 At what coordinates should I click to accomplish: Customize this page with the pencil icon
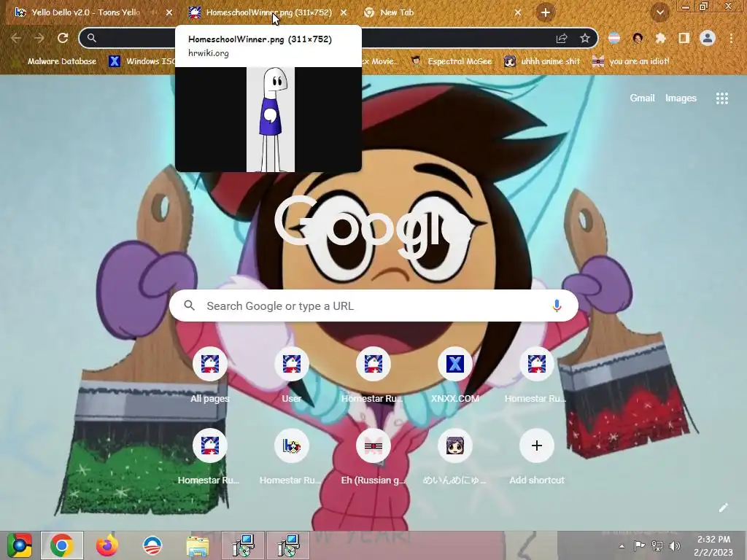723,507
